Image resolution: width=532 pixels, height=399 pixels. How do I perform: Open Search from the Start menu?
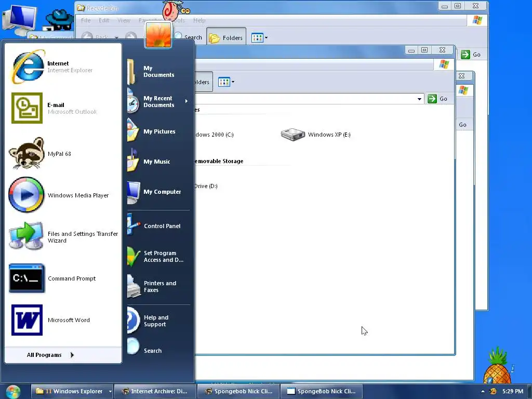pyautogui.click(x=158, y=351)
